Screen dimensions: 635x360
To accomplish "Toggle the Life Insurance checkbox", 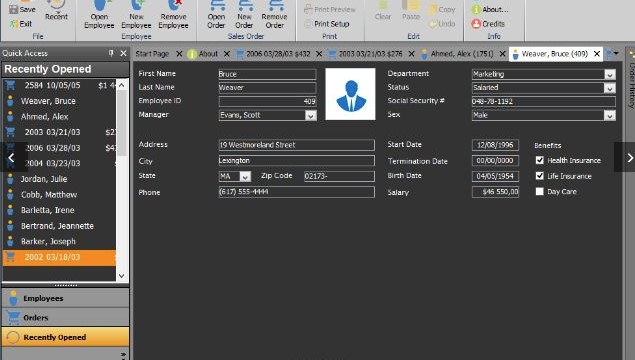I will click(x=539, y=176).
